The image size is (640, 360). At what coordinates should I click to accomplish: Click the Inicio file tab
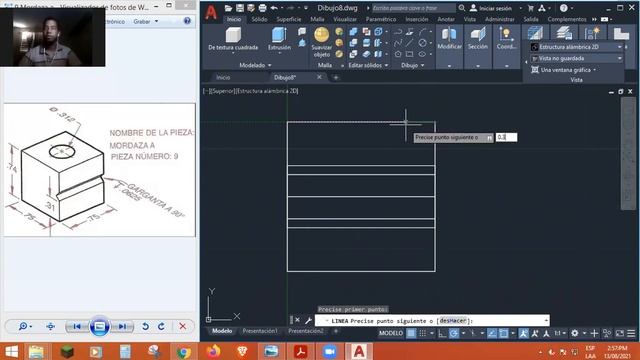point(223,77)
